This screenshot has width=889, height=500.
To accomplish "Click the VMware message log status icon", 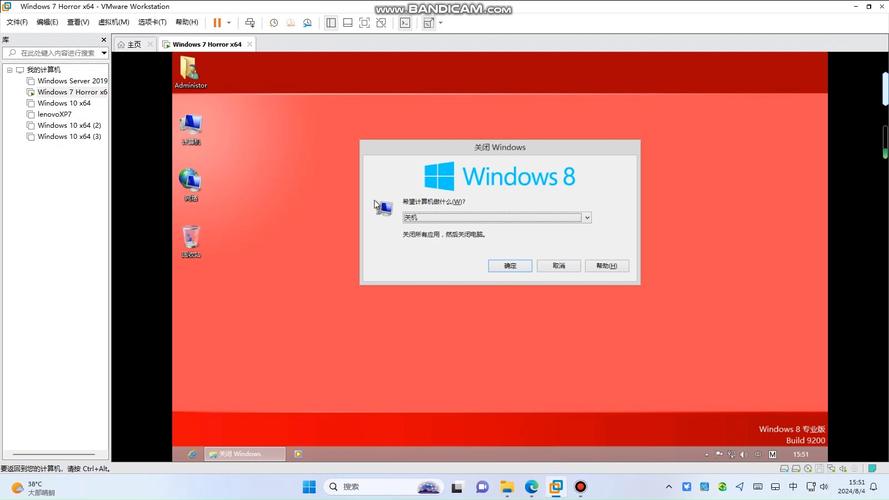I will tap(872, 468).
